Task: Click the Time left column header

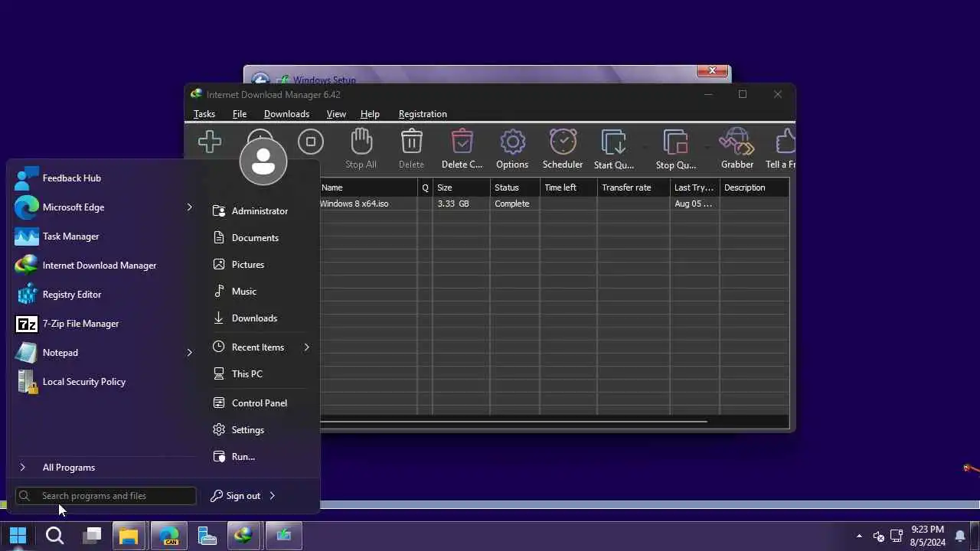Action: point(568,187)
